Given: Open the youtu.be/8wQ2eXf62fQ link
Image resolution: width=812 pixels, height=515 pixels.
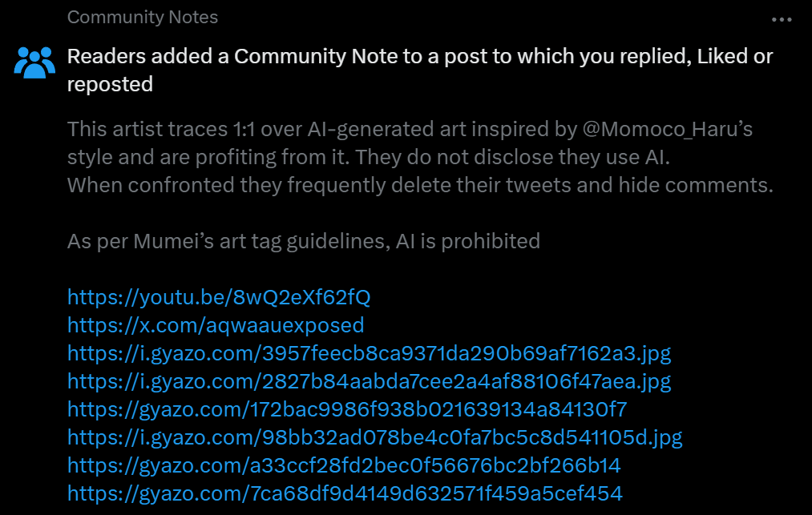Looking at the screenshot, I should [219, 298].
